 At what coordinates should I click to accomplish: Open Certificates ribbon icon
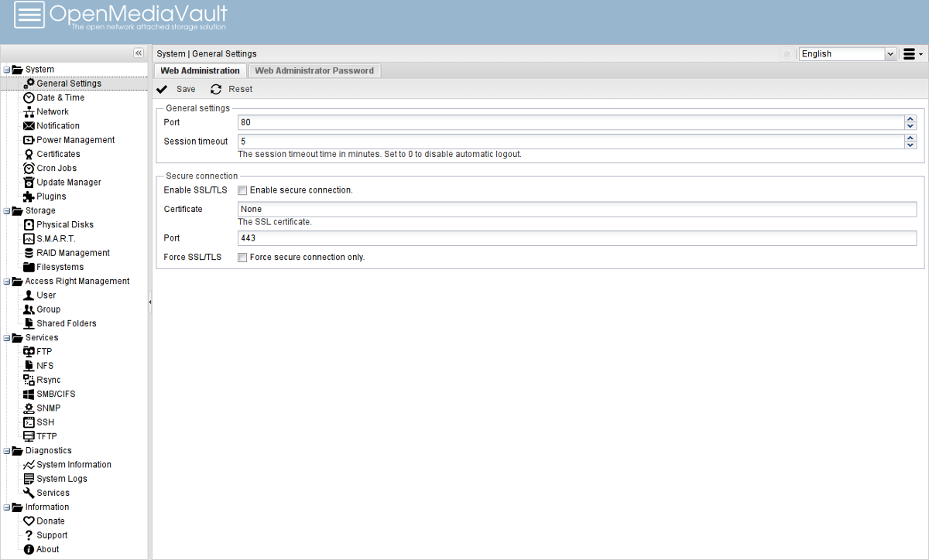[x=29, y=154]
